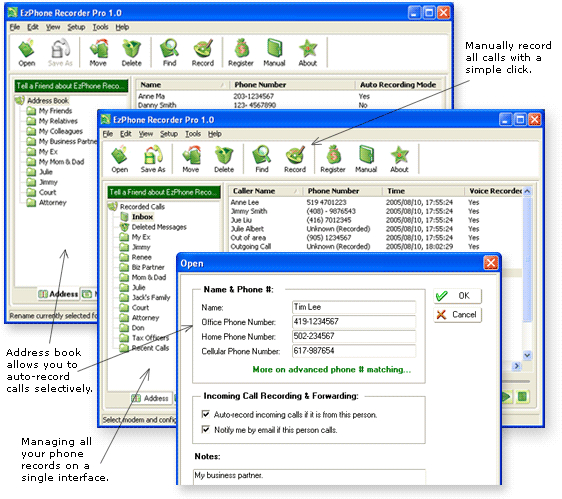Close the Open dialog
562x499 pixels.
click(491, 263)
